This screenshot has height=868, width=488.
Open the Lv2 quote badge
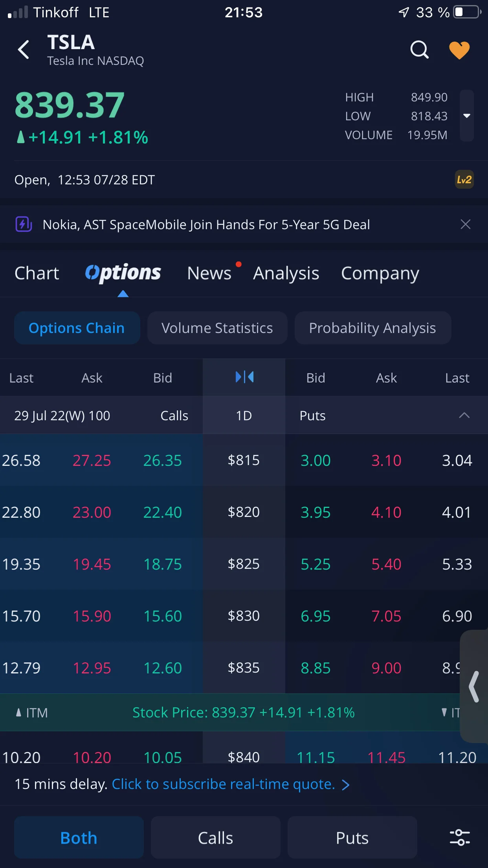point(464,180)
